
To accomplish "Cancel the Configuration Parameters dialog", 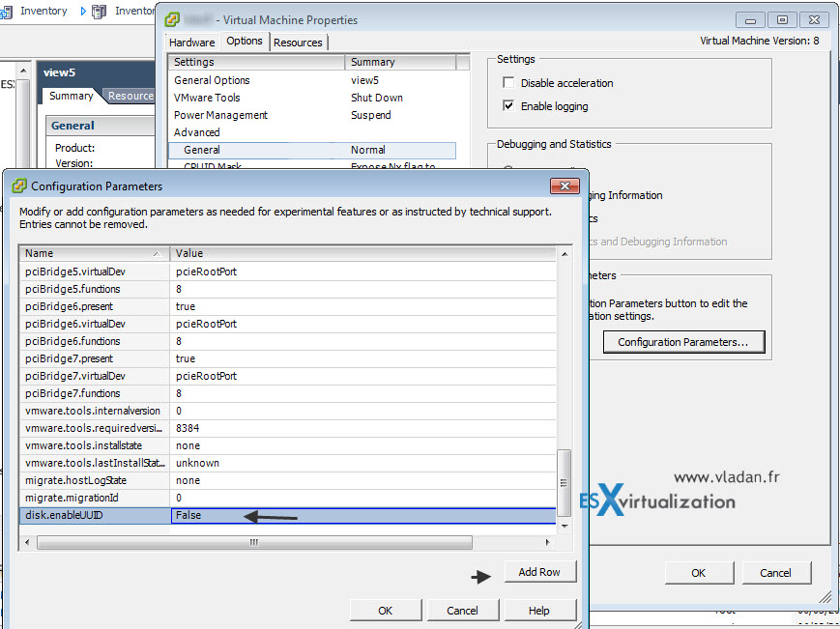I will click(x=462, y=611).
